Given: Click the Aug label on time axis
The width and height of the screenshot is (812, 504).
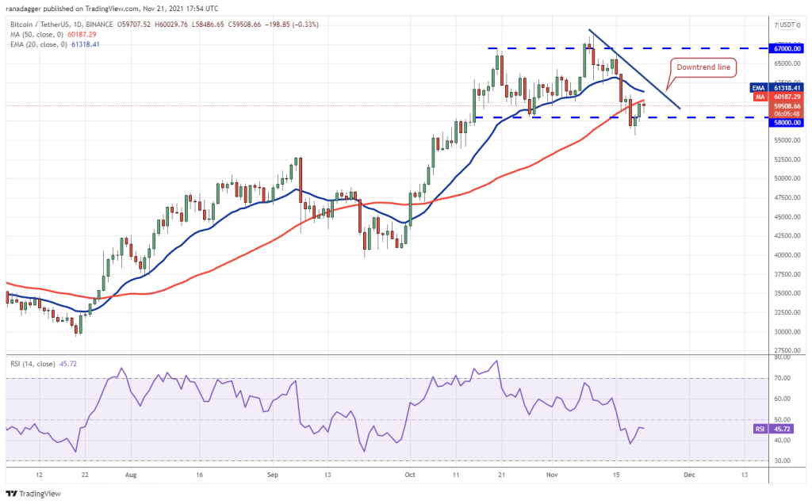Looking at the screenshot, I should (132, 475).
